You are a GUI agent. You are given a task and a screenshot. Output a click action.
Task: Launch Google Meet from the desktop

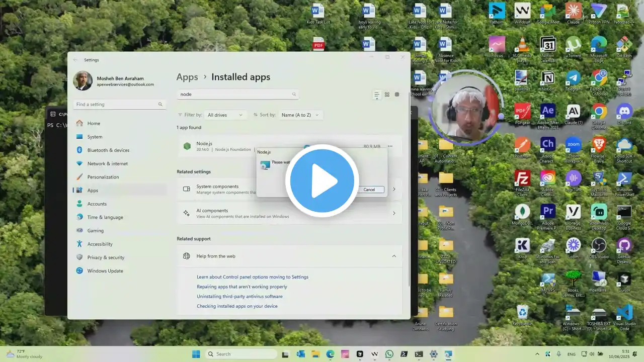coord(548,14)
